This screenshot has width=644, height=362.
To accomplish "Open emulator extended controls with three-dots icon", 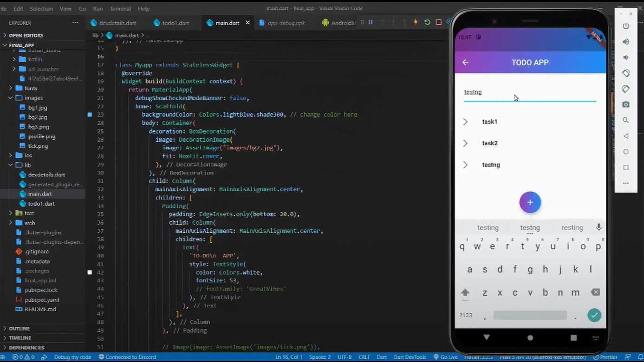I will tap(625, 183).
